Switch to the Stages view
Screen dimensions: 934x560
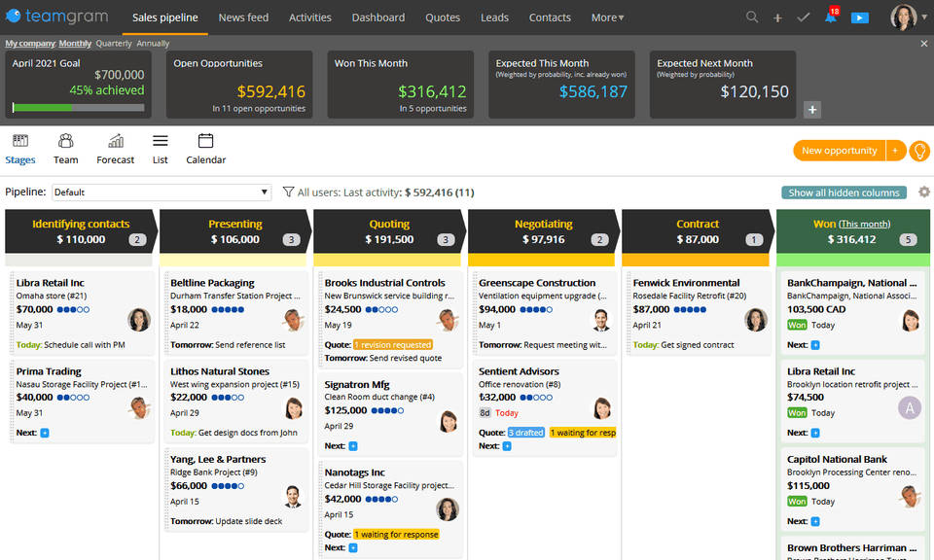point(20,150)
